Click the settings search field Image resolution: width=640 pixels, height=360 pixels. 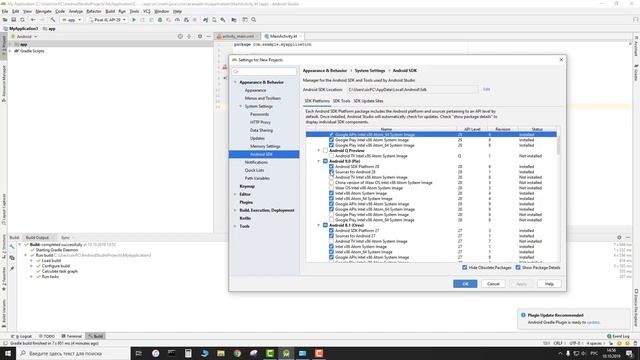(x=264, y=71)
